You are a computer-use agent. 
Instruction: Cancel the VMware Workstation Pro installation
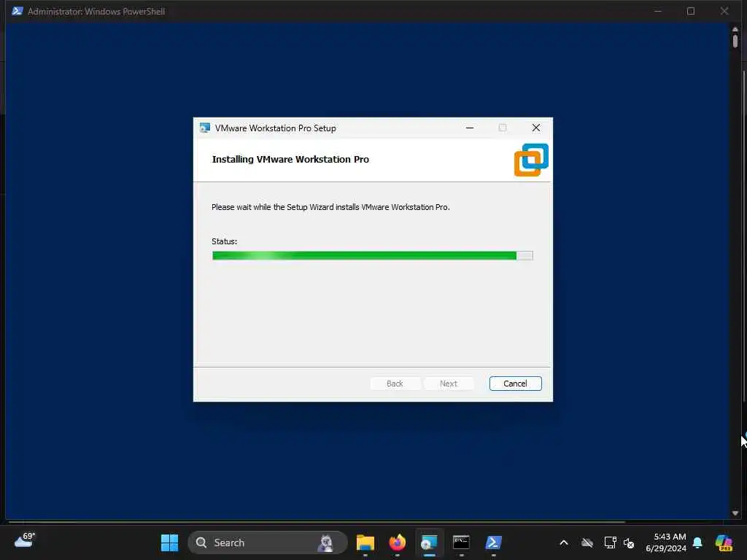[515, 384]
